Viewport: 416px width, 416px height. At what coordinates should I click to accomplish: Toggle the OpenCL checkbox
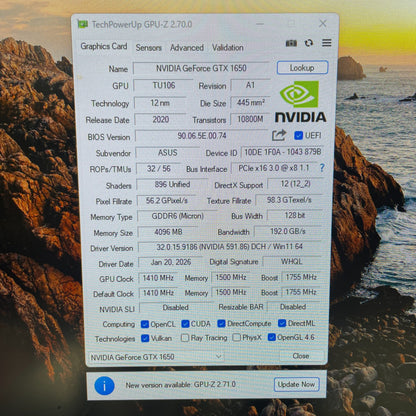[x=145, y=324]
